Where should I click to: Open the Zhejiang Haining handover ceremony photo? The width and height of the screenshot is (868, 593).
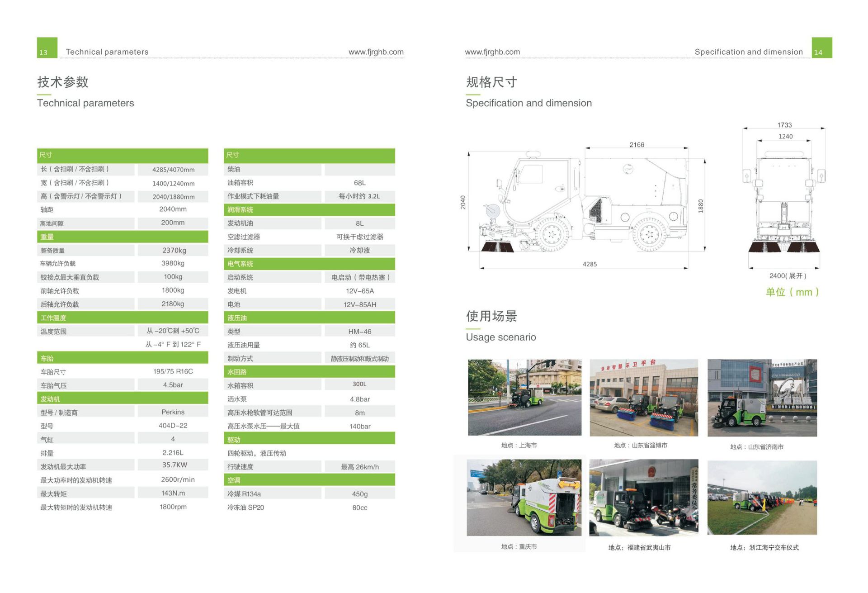tap(762, 497)
